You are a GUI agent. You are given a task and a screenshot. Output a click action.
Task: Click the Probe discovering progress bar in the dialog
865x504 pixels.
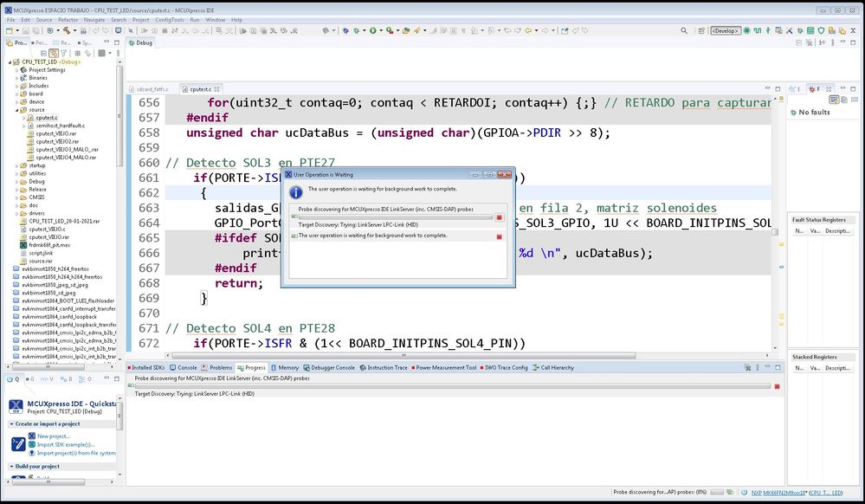[x=395, y=217]
